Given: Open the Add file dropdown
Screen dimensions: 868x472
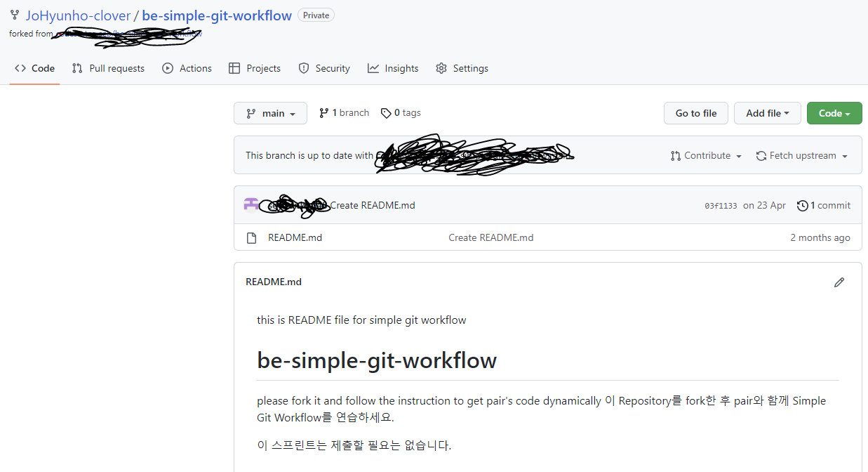Looking at the screenshot, I should (768, 113).
